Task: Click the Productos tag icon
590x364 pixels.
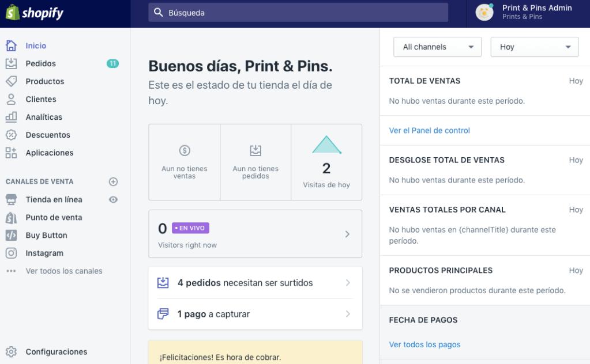Action: (x=11, y=81)
